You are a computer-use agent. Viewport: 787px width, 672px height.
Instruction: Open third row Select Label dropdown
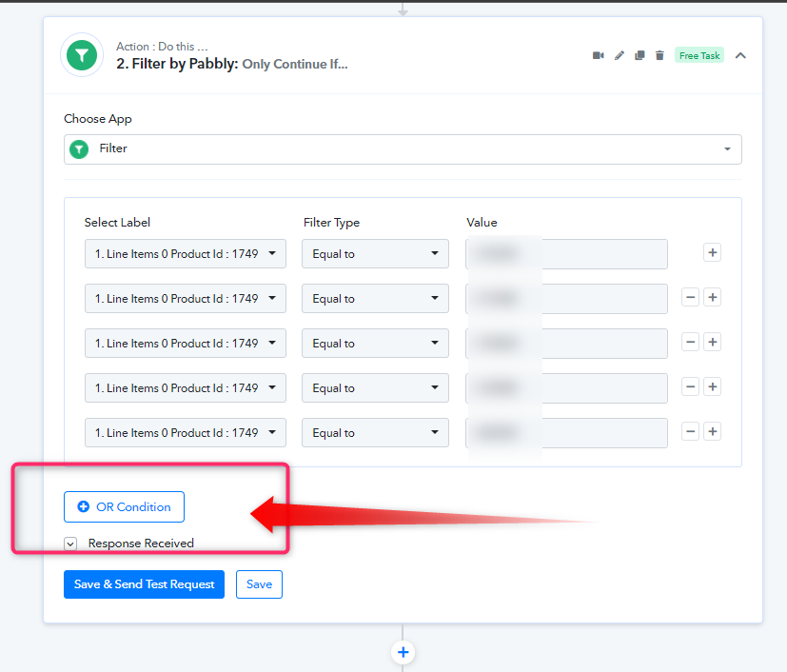(186, 344)
